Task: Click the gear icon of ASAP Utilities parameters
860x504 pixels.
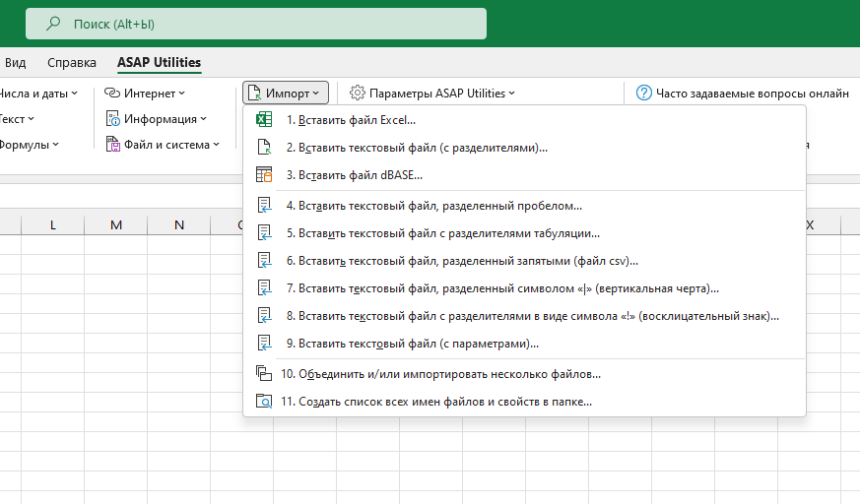Action: coord(357,94)
